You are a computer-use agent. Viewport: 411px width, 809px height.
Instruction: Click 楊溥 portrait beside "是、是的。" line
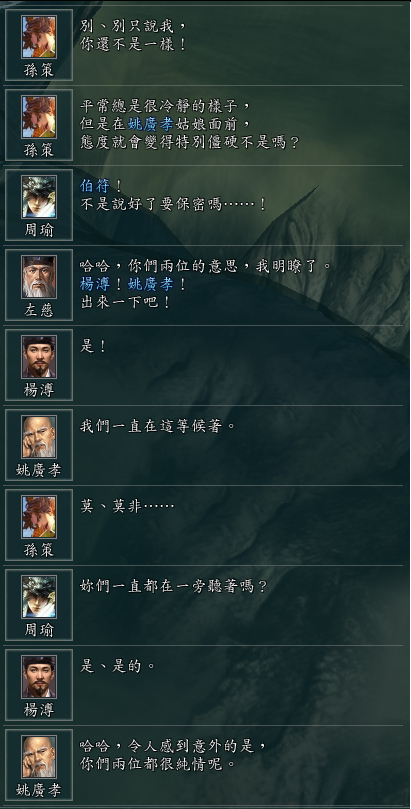click(39, 677)
